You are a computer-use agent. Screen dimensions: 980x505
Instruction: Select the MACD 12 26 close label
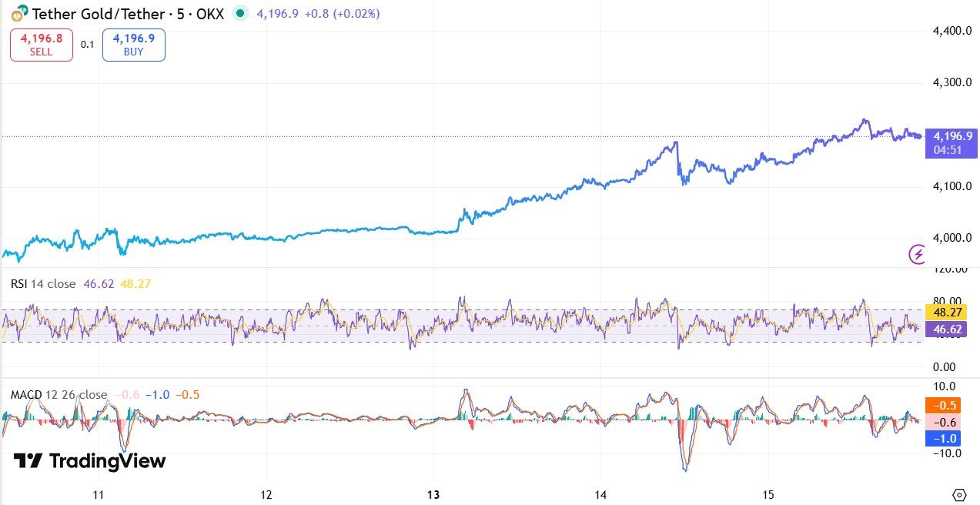(x=59, y=395)
